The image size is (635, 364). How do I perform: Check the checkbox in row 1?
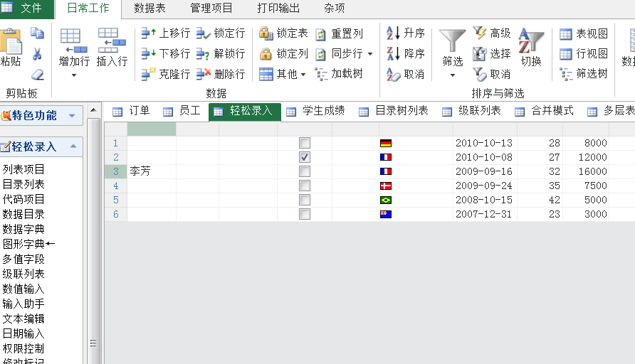pos(305,143)
